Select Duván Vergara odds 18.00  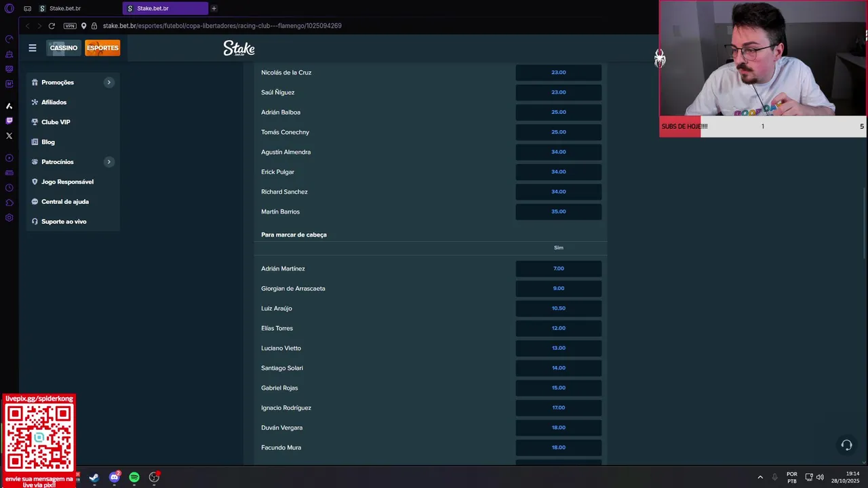tap(558, 428)
